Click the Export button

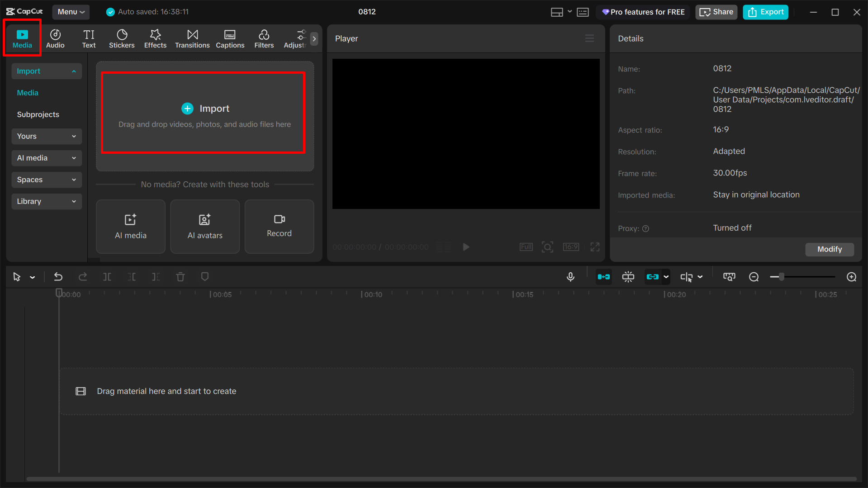pos(765,12)
